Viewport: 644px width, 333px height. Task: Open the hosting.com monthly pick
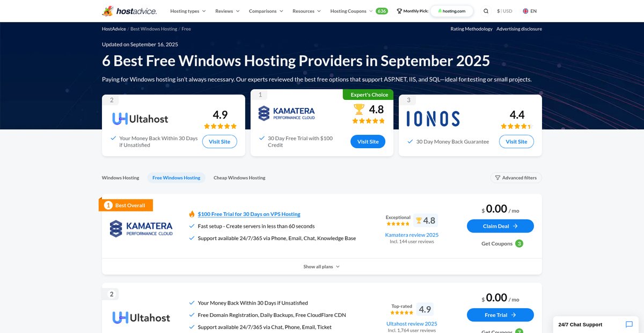(x=452, y=11)
